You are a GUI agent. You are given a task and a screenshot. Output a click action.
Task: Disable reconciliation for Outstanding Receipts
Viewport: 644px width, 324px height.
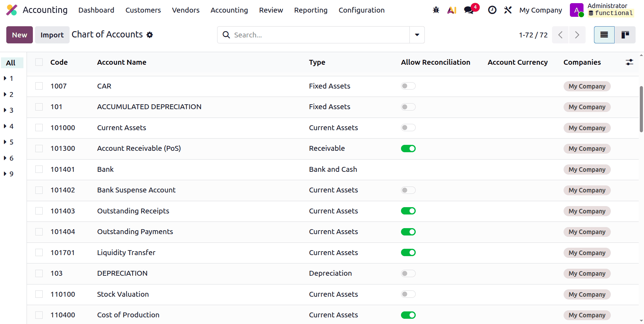click(408, 211)
